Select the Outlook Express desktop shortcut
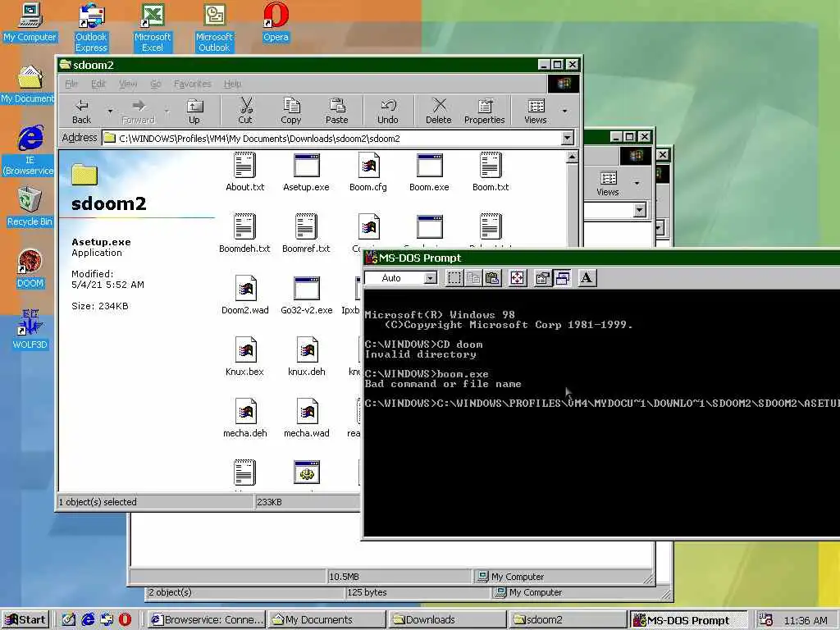This screenshot has width=840, height=630. click(x=91, y=27)
